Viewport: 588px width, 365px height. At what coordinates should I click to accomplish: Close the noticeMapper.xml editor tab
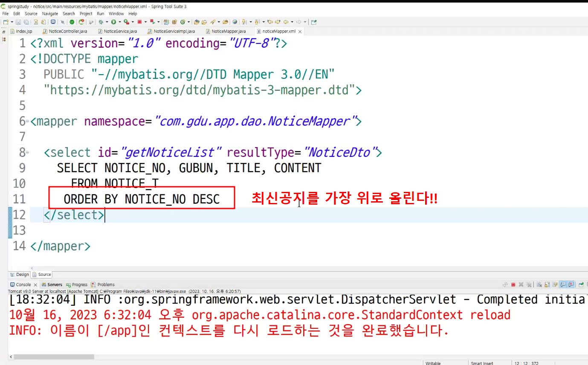point(300,32)
